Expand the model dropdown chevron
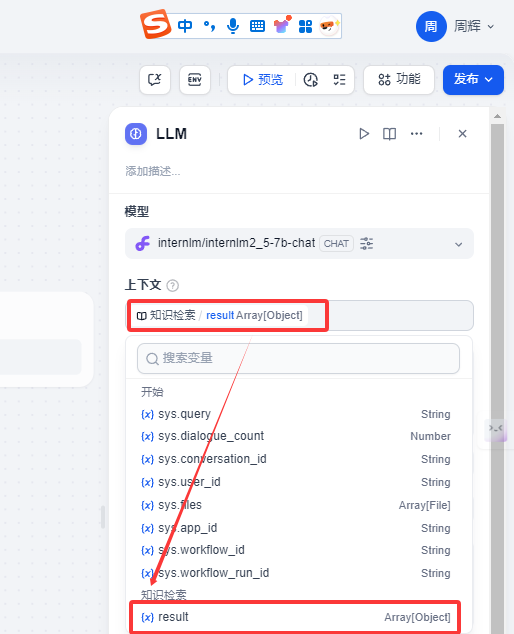Viewport: 514px width, 634px height. coord(458,244)
